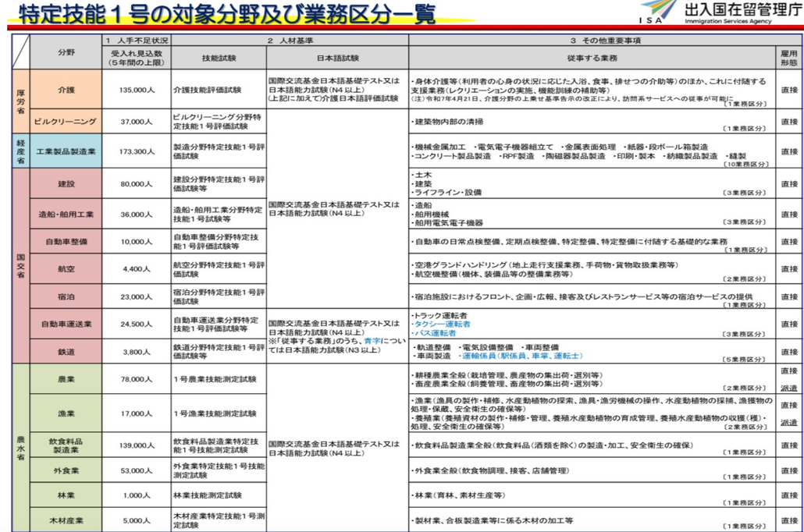The height and width of the screenshot is (532, 804).
Task: Click the 国交省 ministry cell
Action: click(x=21, y=266)
